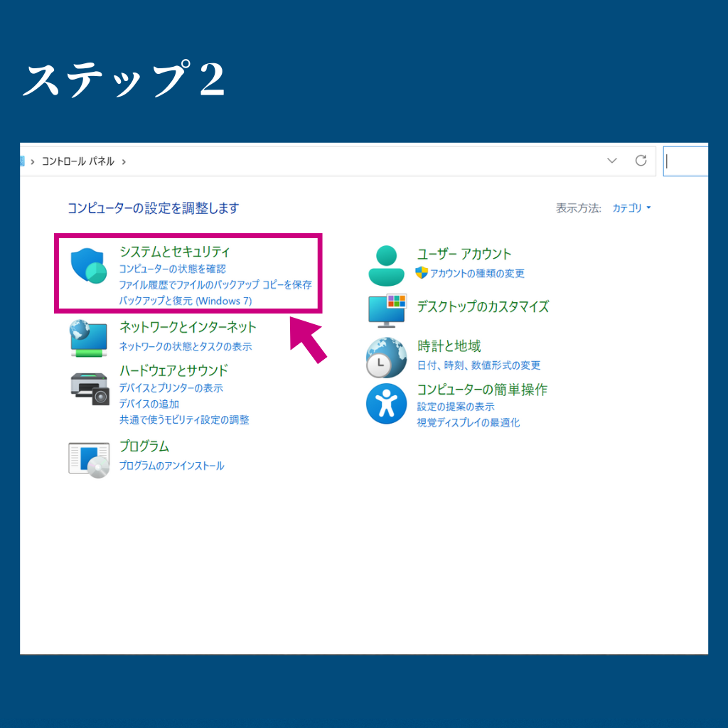Open コンピューターの簡単操作 category

coord(482,390)
